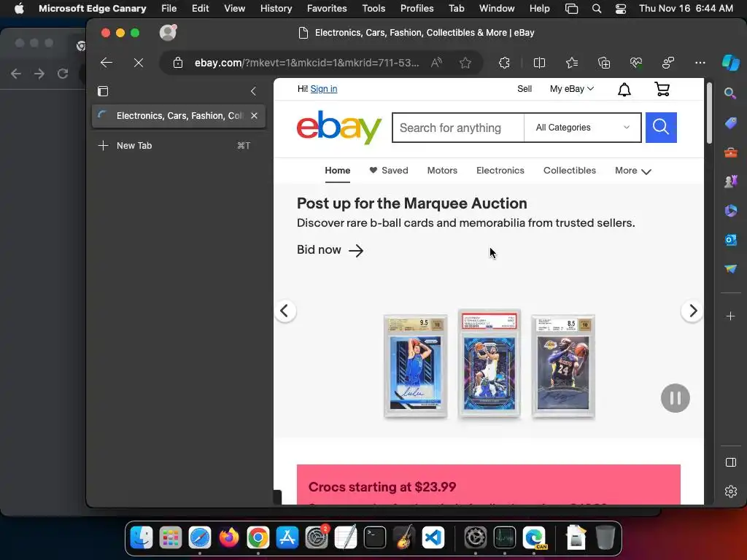Go back with Edge back arrow
Screen dimensions: 747x560
(107, 63)
